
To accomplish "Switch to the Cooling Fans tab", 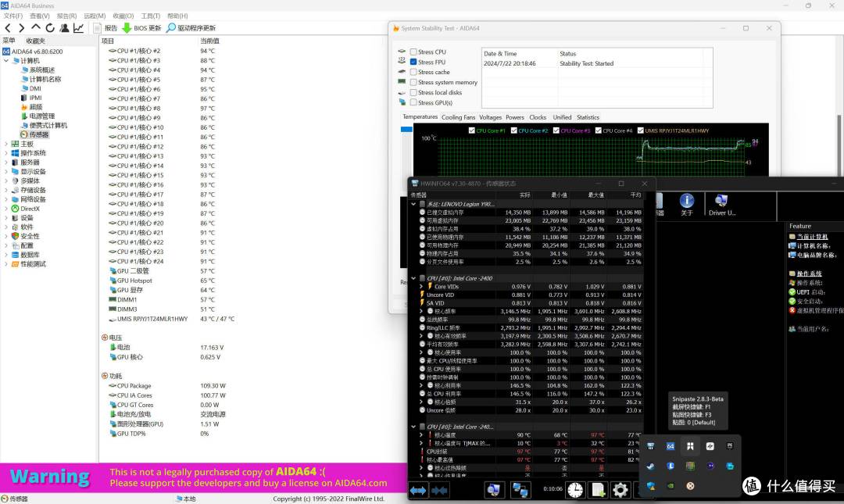I will pos(458,117).
